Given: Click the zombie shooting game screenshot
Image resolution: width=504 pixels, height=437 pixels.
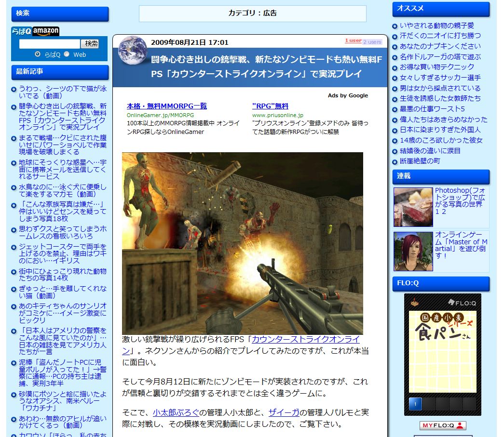Looking at the screenshot, I should (243, 243).
